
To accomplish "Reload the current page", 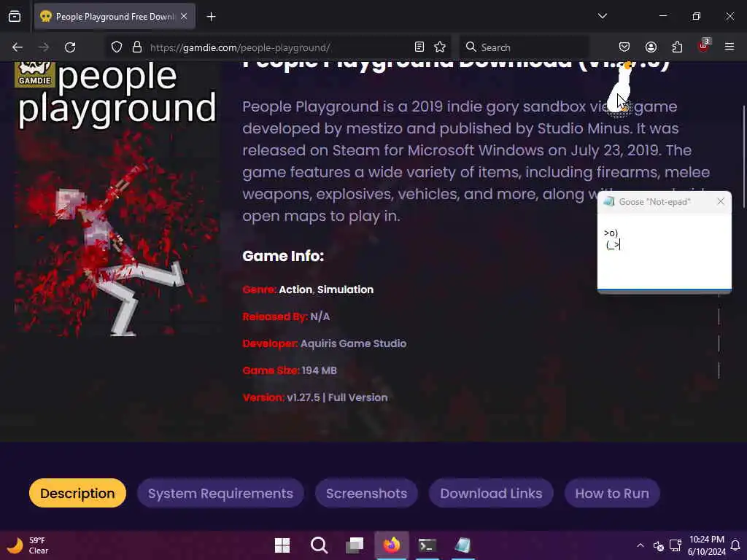I will (70, 47).
